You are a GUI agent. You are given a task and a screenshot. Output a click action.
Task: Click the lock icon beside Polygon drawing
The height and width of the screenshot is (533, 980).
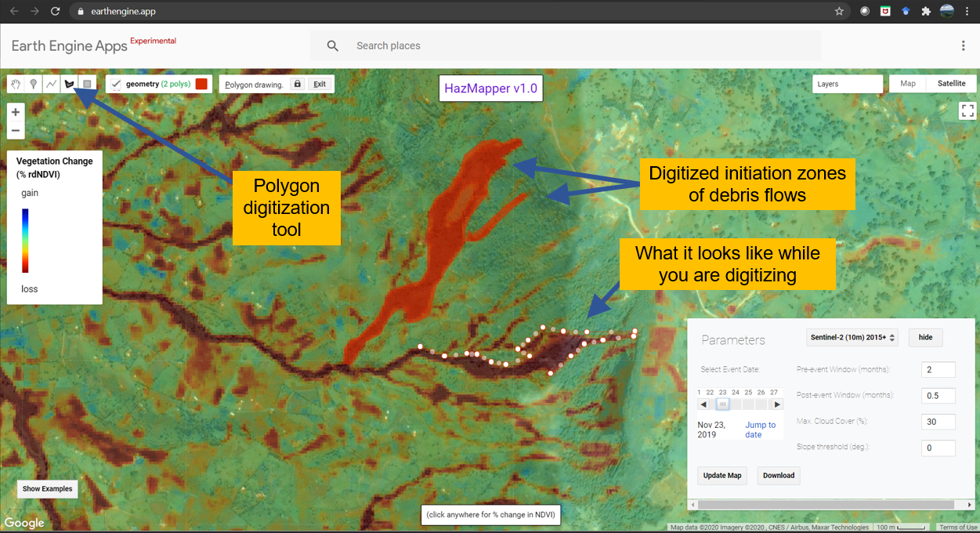tap(297, 84)
